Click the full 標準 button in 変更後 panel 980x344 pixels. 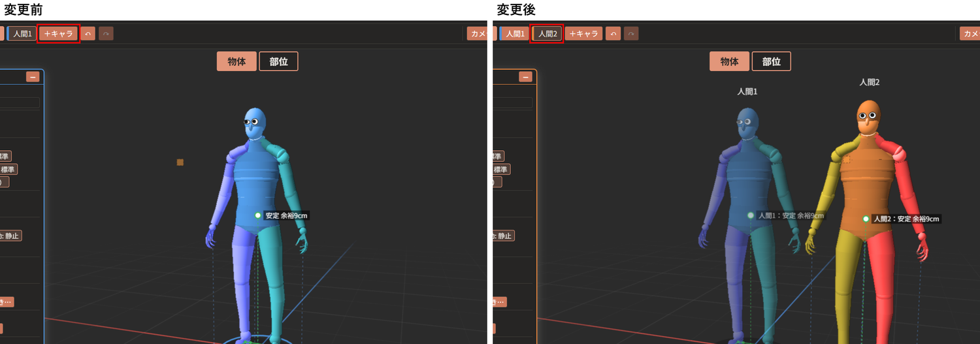pyautogui.click(x=501, y=169)
